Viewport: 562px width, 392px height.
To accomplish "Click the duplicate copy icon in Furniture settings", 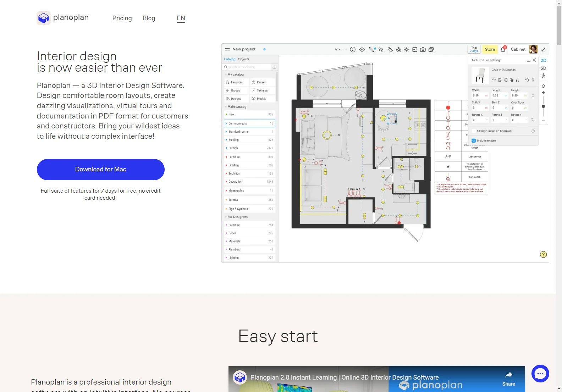I will 511,80.
